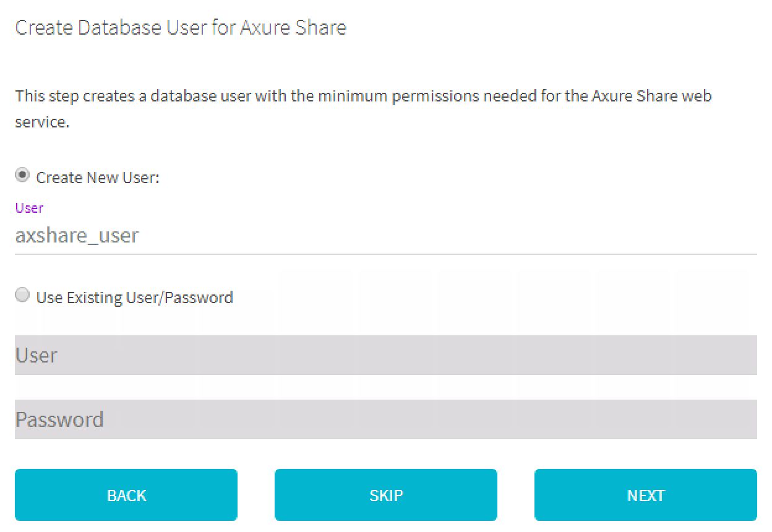The height and width of the screenshot is (532, 772).
Task: Click the "Password" placeholder text in gray field
Action: click(59, 419)
